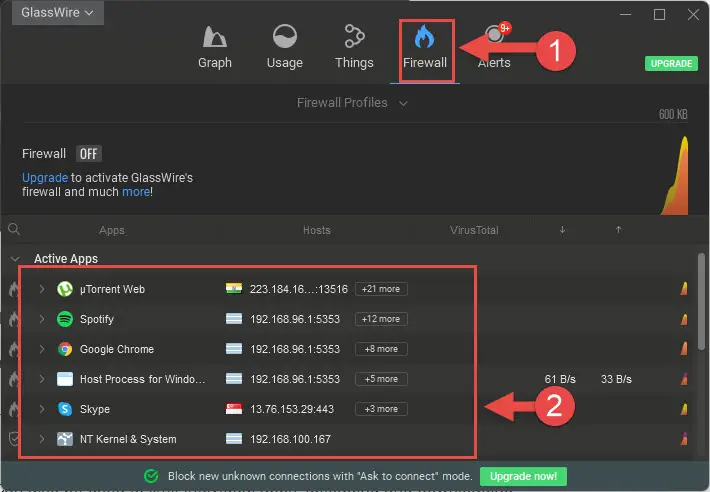The width and height of the screenshot is (710, 492).
Task: Expand the Google Chrome row
Action: tap(42, 349)
